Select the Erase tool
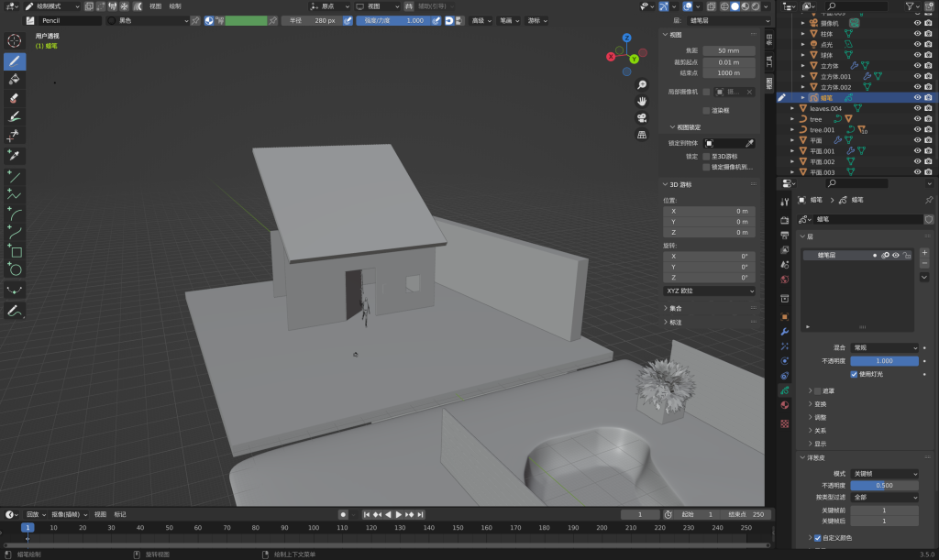This screenshot has width=939, height=560. (x=15, y=98)
